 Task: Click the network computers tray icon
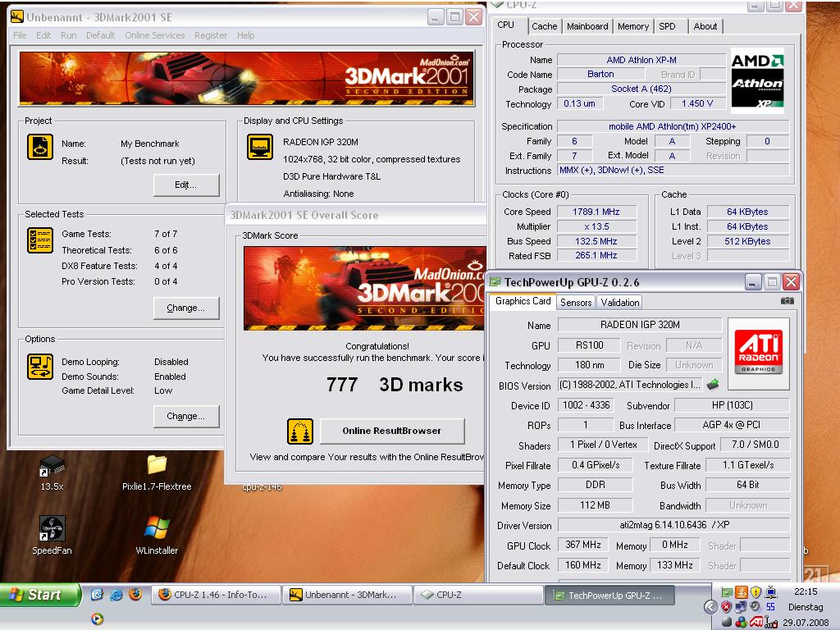tap(741, 607)
